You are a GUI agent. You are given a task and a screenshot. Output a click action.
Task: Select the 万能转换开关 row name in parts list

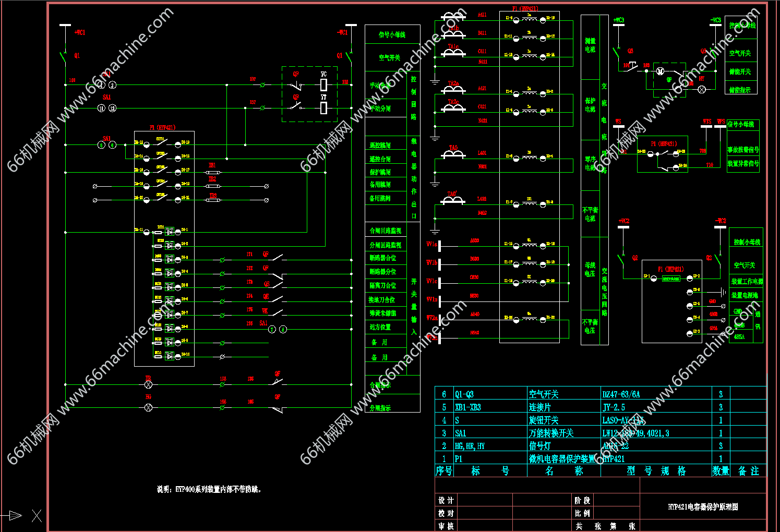pos(551,433)
